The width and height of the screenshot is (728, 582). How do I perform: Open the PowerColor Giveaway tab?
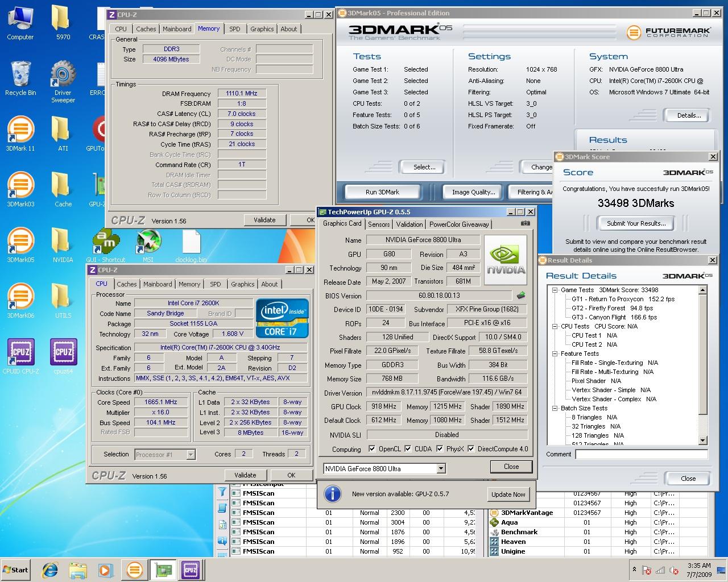459,225
